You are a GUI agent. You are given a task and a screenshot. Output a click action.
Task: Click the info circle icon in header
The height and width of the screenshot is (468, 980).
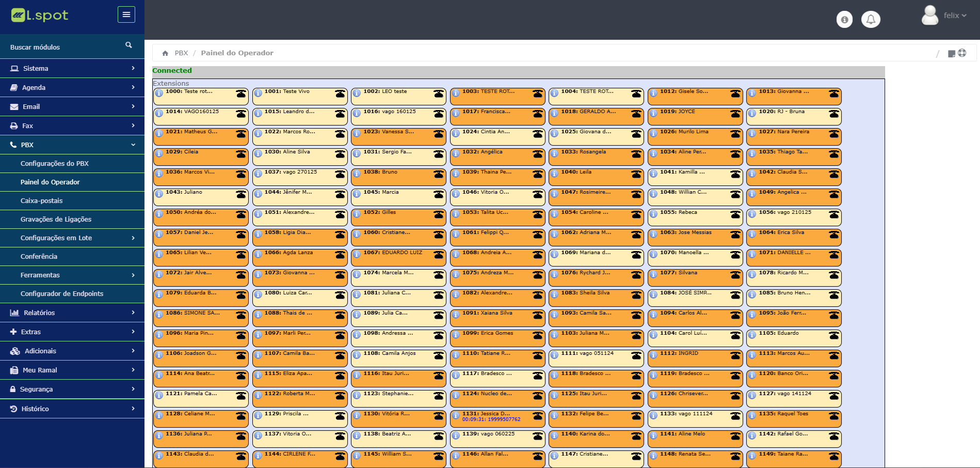(844, 20)
